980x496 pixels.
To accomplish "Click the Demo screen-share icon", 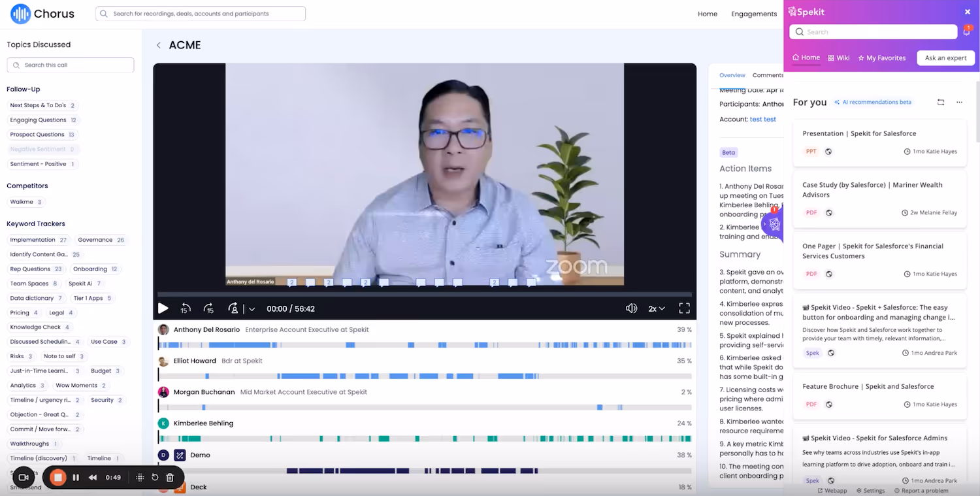I will click(180, 455).
